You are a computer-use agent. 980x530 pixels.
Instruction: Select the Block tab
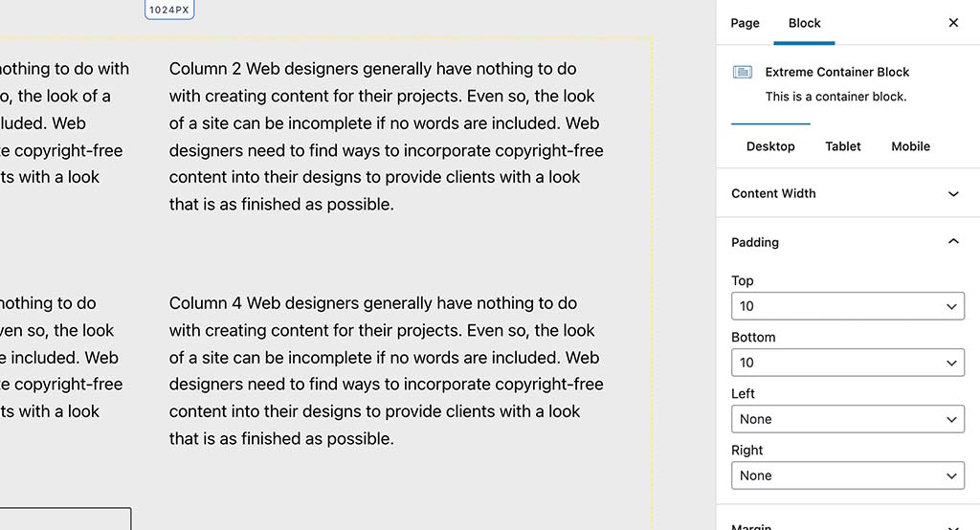804,23
